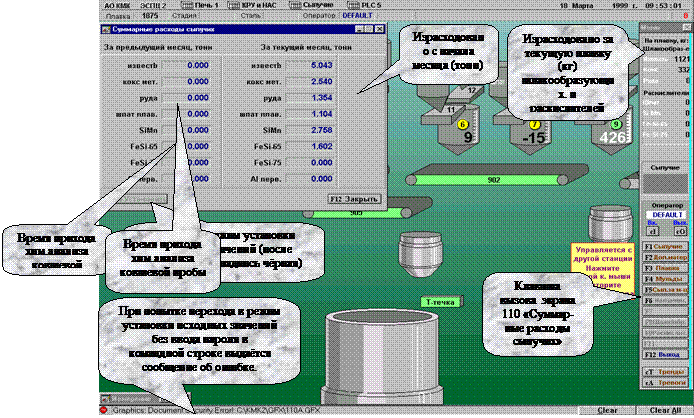Click the Суммарные расходы сыпучих window icon

(x=106, y=29)
